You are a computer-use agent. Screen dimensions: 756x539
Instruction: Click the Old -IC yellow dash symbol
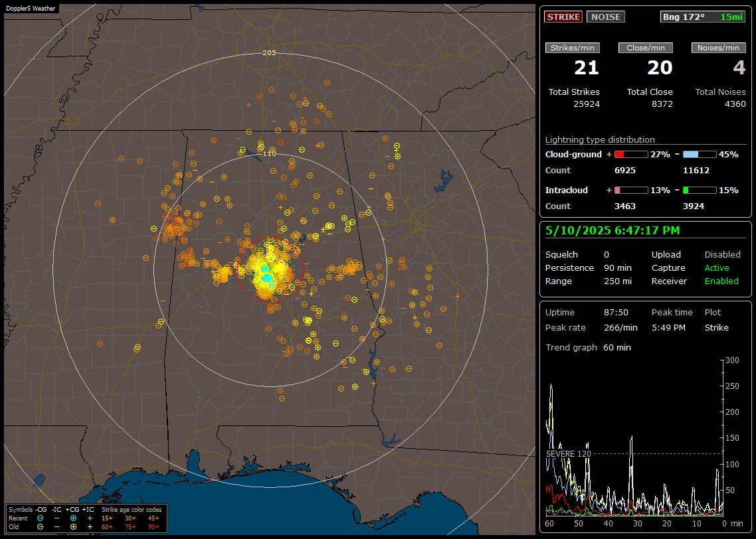tap(57, 527)
